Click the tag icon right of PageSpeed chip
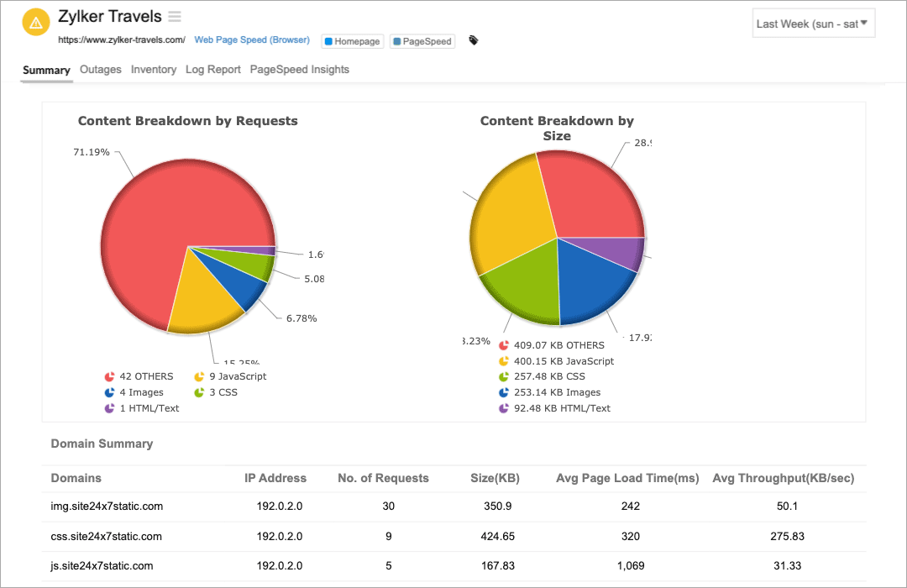The image size is (907, 588). (473, 39)
